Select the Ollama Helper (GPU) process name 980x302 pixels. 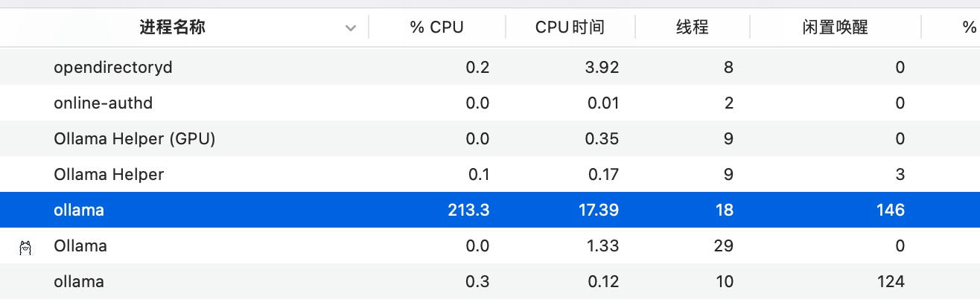coord(135,139)
